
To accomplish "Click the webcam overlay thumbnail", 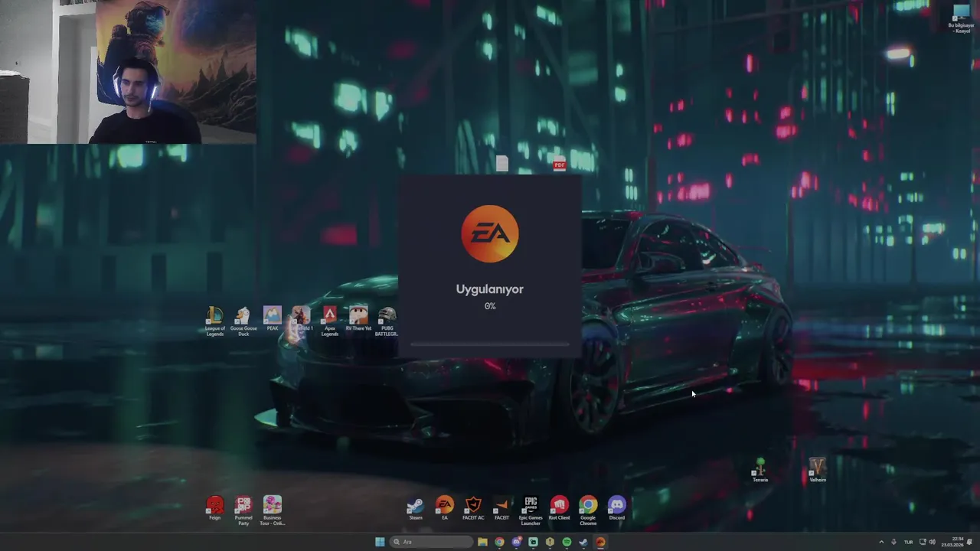I will pos(128,72).
